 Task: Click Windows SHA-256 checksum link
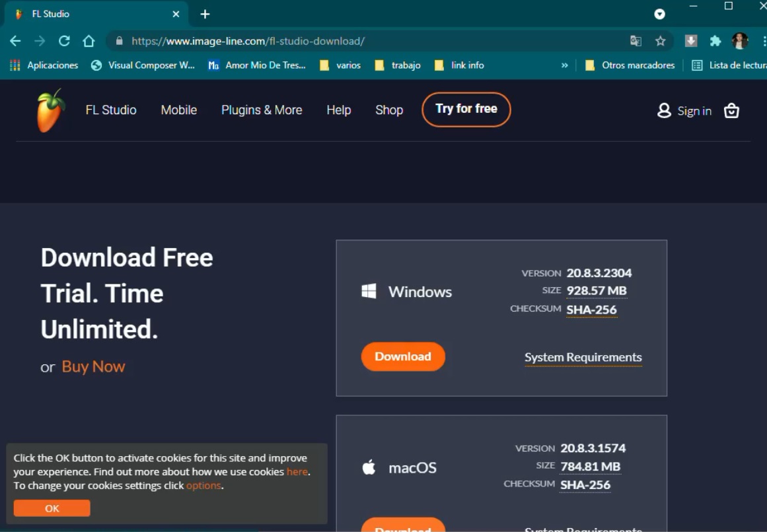click(x=591, y=310)
